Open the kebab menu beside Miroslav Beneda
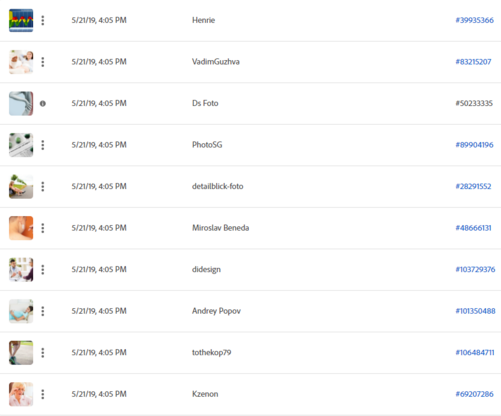501x416 pixels. tap(43, 228)
